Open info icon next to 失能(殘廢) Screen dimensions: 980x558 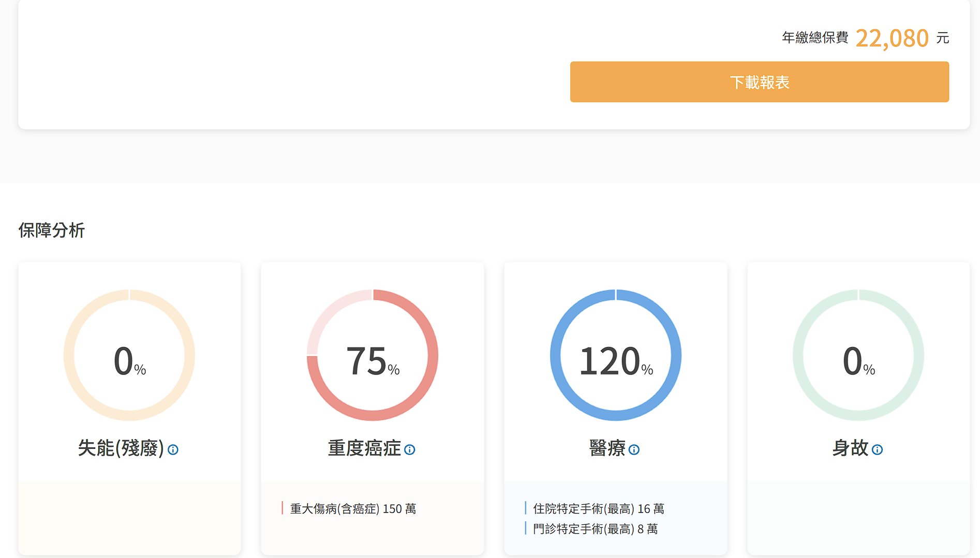coord(173,450)
